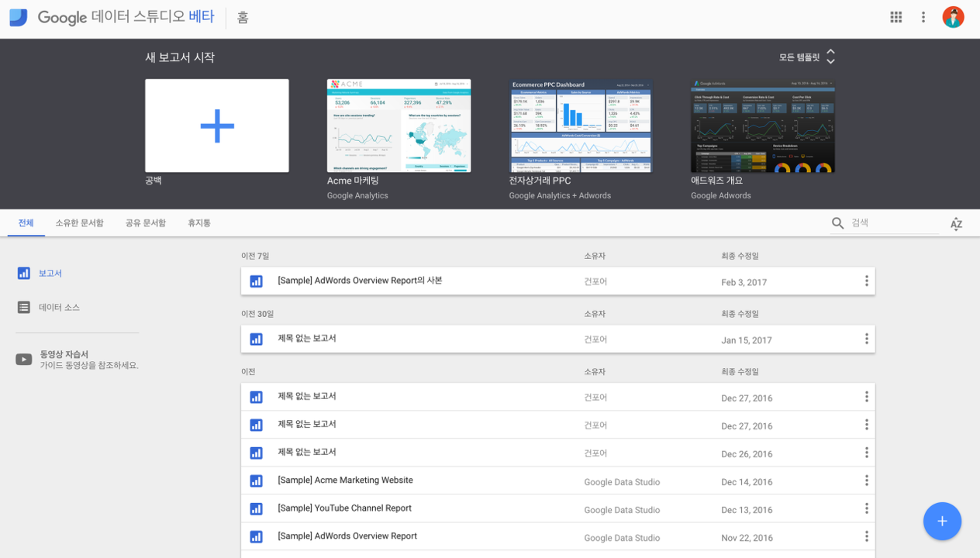Open the user account avatar
Image resolution: width=980 pixels, height=558 pixels.
click(953, 17)
